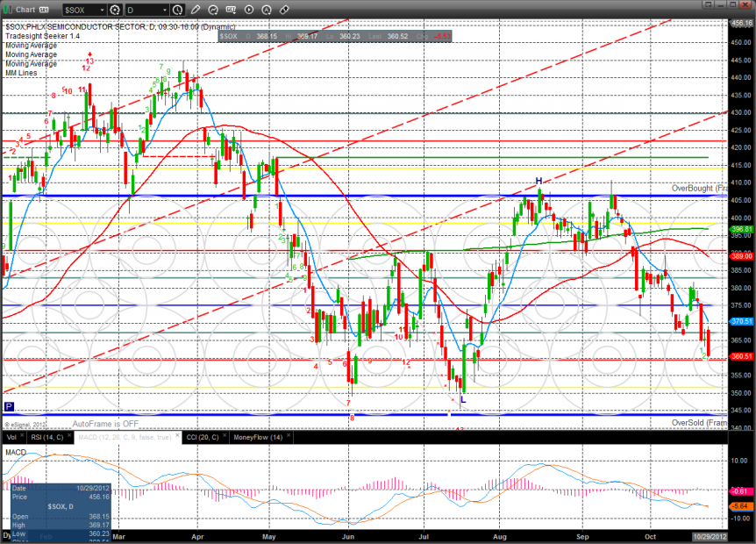Switch to the Vol tab
This screenshot has height=544, width=756.
coord(11,438)
